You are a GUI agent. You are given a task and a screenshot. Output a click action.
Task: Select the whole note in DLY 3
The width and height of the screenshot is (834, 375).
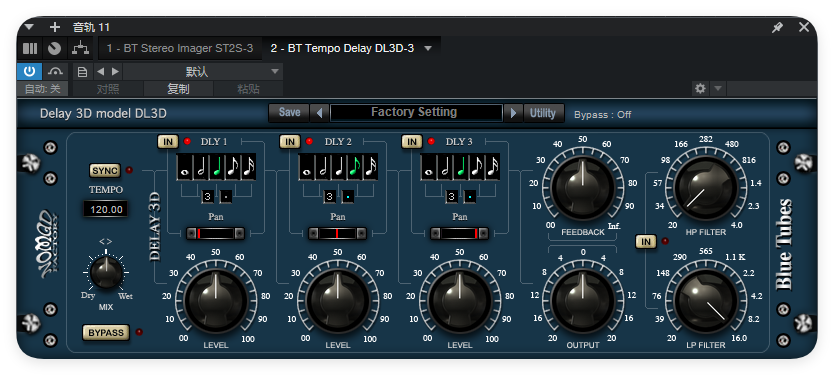[429, 166]
